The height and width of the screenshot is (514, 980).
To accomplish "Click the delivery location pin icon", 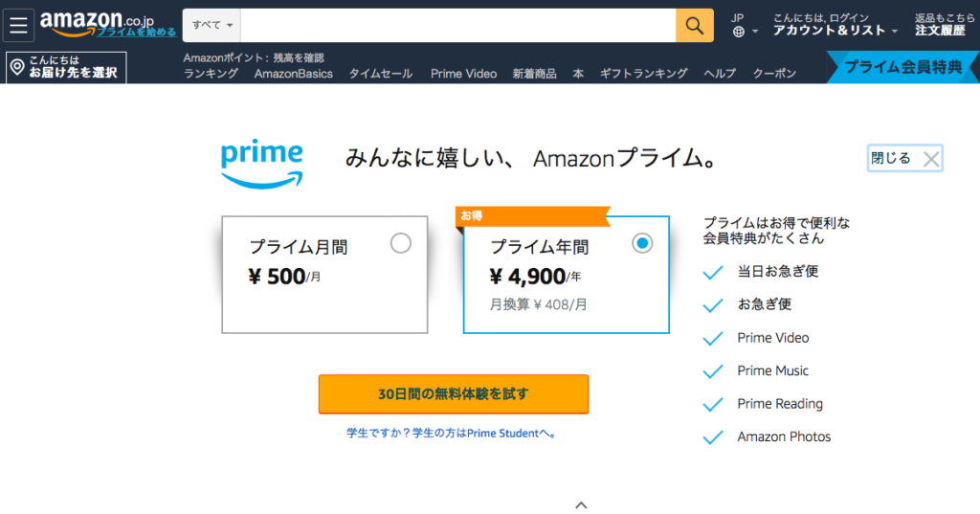I will click(x=17, y=66).
